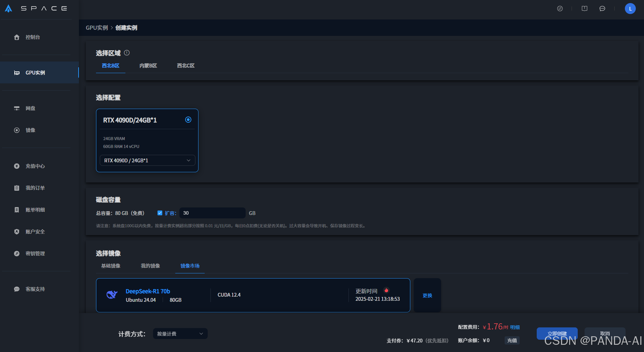The width and height of the screenshot is (644, 352).
Task: Open 我的订单 in the sidebar
Action: [x=35, y=188]
